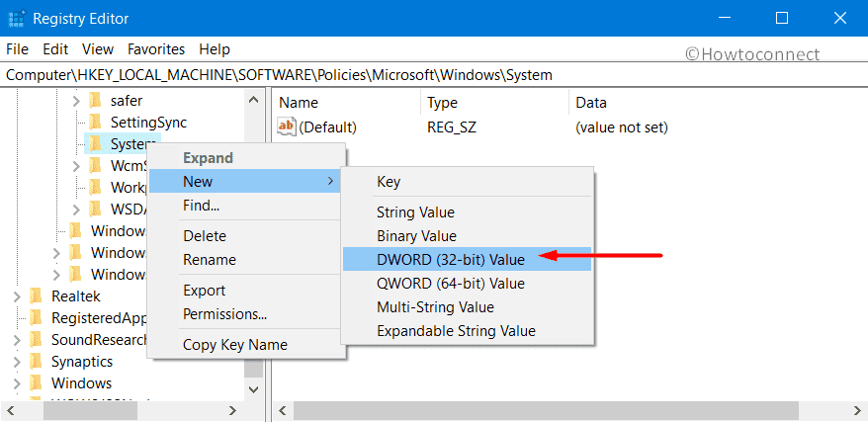Screen dimensions: 868x422
Task: Minimize the Registry Editor window
Action: 726,18
